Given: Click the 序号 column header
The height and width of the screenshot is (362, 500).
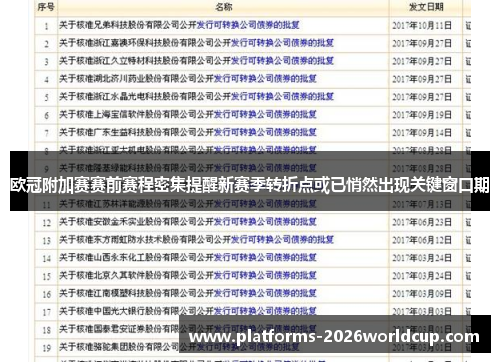Looking at the screenshot, I should coord(46,7).
